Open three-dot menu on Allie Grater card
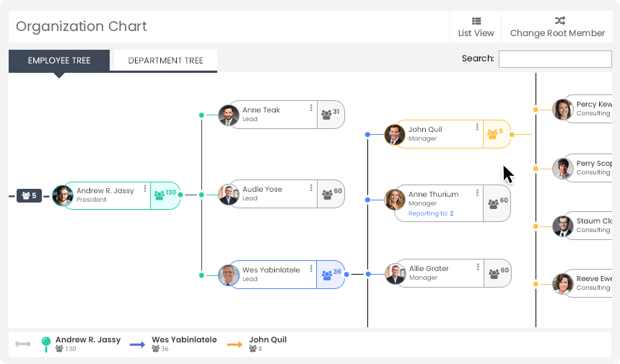 [478, 267]
